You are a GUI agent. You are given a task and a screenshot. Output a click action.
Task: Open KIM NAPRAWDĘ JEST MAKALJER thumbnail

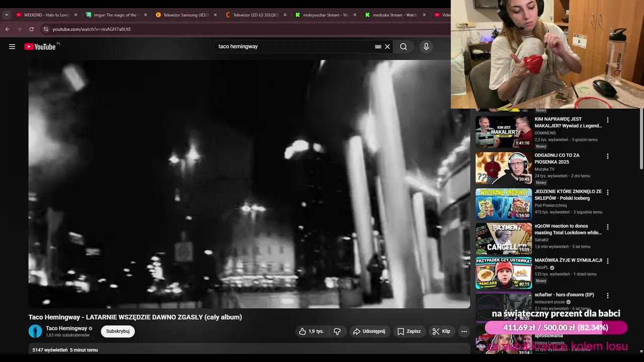(x=504, y=132)
